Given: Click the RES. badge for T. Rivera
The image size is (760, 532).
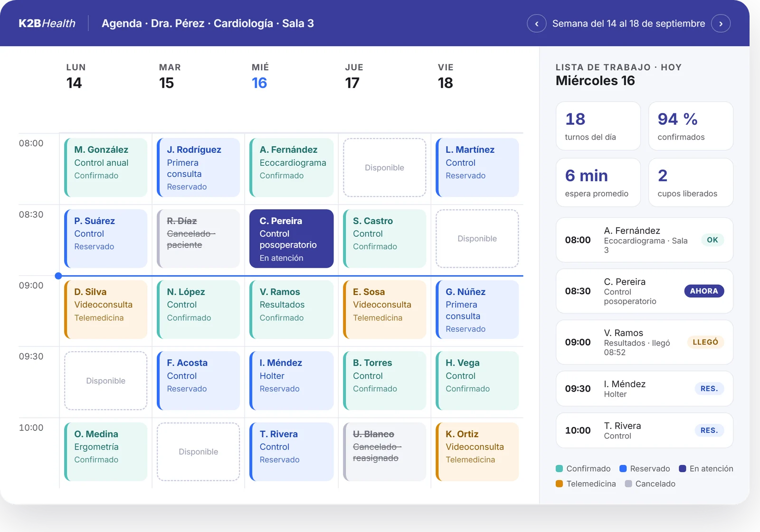Looking at the screenshot, I should [x=709, y=430].
